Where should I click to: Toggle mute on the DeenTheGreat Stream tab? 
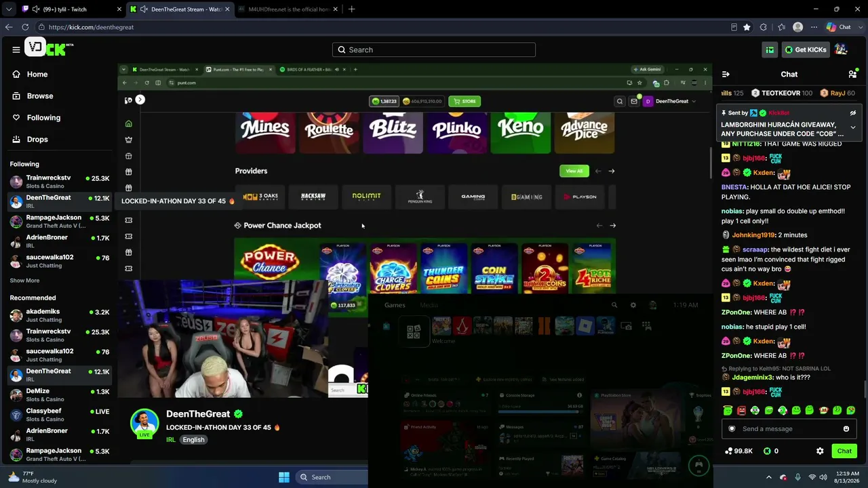click(x=144, y=9)
